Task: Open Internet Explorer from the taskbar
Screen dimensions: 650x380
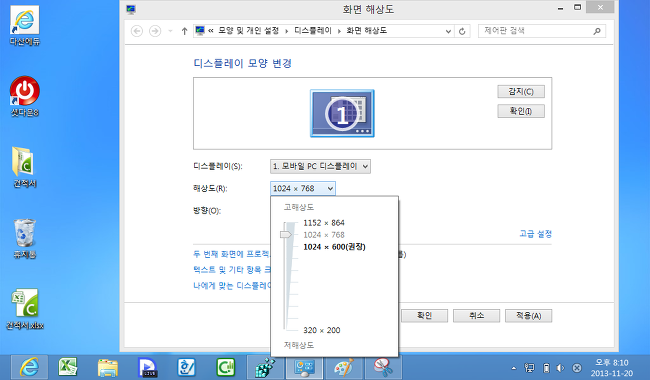Action: click(x=29, y=367)
